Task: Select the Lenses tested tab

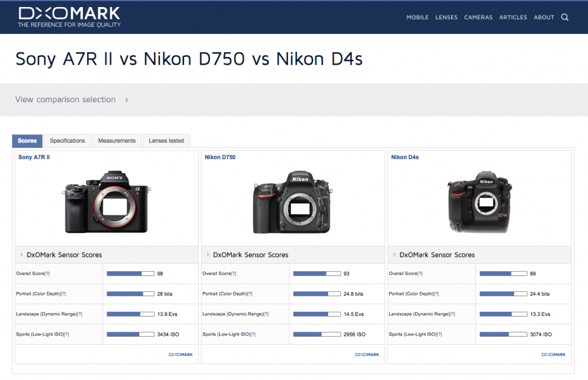Action: click(166, 141)
